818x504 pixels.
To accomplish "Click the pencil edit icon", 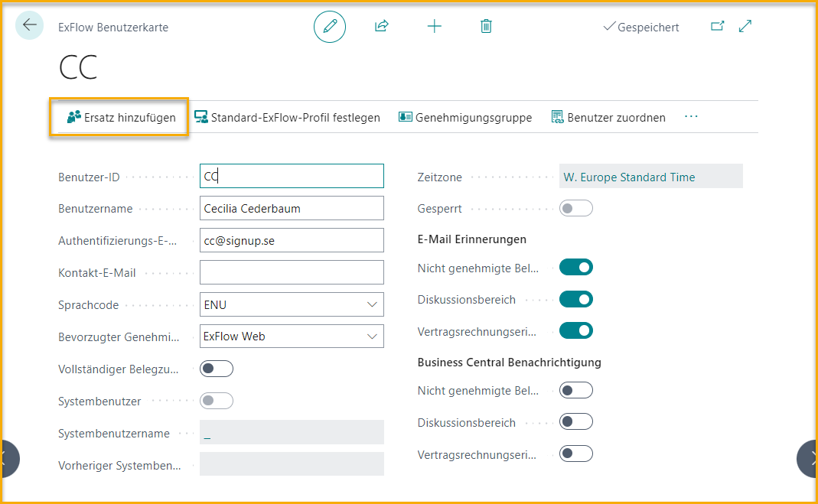I will (330, 27).
